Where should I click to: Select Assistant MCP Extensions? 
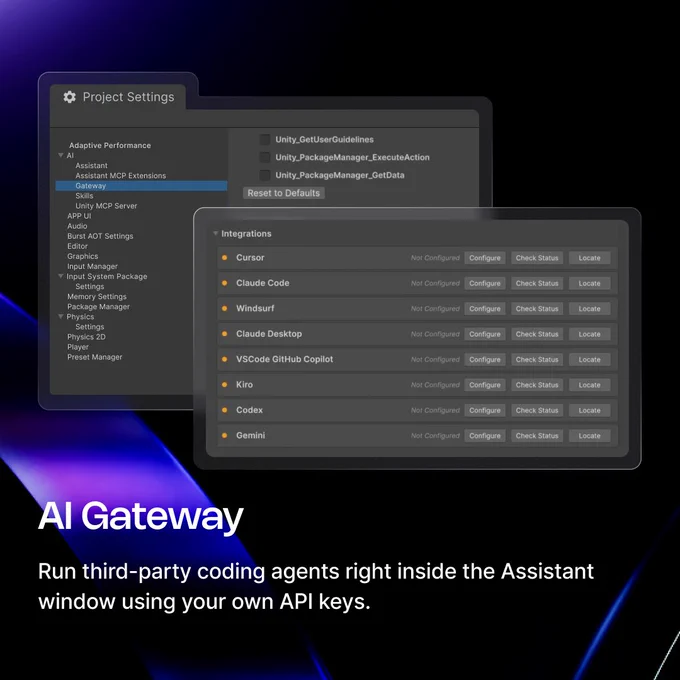121,176
